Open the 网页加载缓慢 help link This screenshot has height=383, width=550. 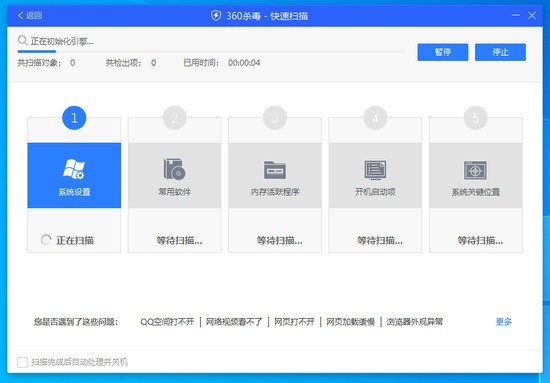[x=350, y=322]
